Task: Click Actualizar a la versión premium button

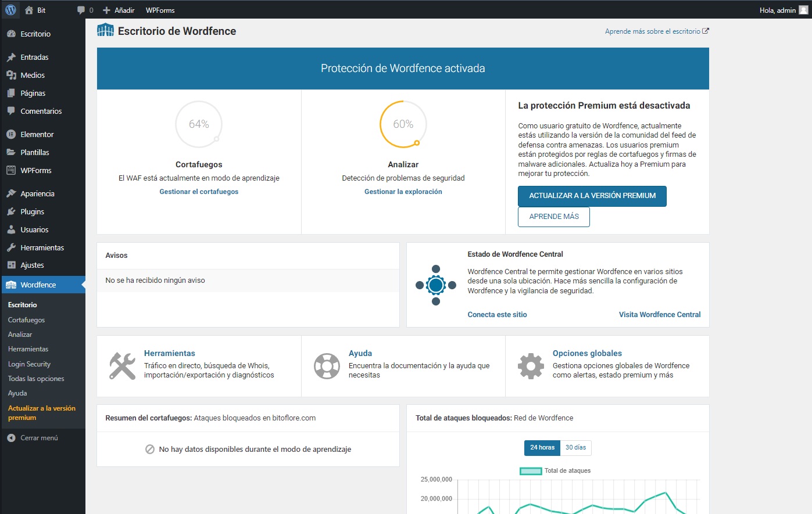Action: coord(592,196)
